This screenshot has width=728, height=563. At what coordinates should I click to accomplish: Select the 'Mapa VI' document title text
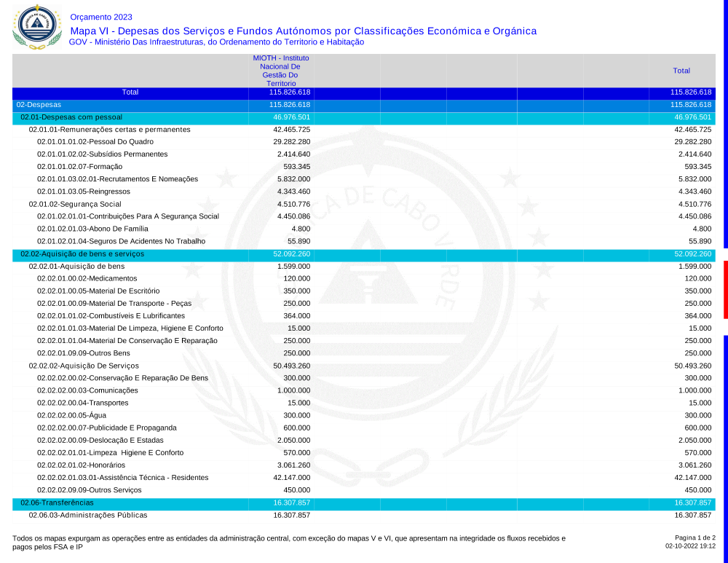pyautogui.click(x=303, y=31)
